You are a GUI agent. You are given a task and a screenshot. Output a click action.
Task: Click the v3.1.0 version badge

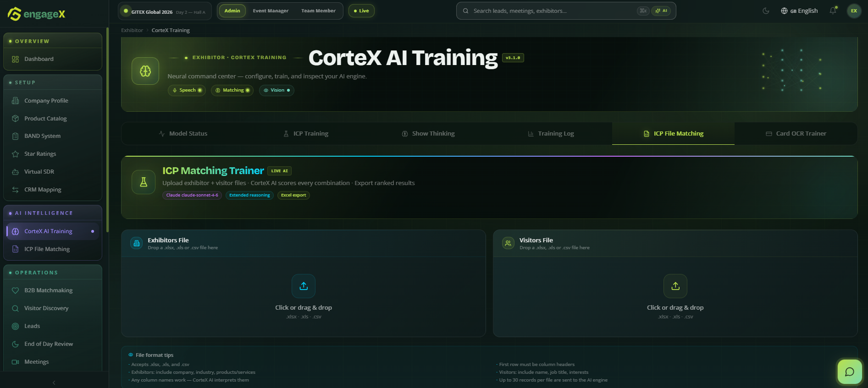click(x=513, y=58)
